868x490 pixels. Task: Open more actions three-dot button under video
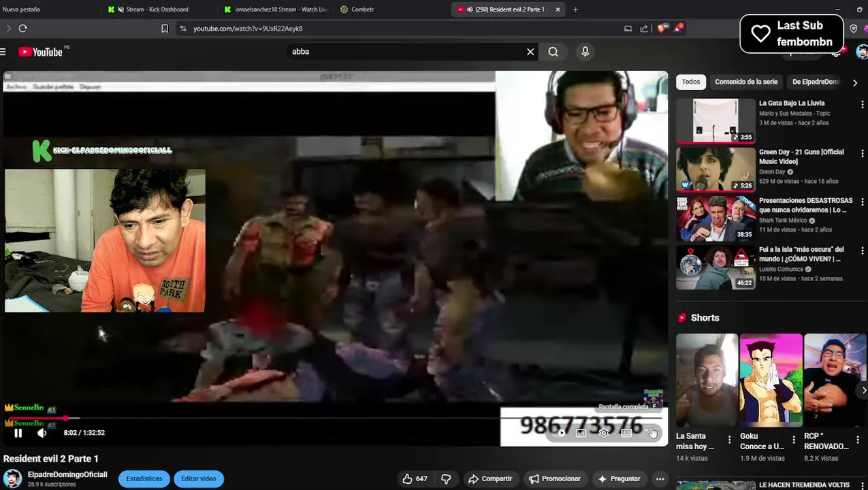pos(660,479)
